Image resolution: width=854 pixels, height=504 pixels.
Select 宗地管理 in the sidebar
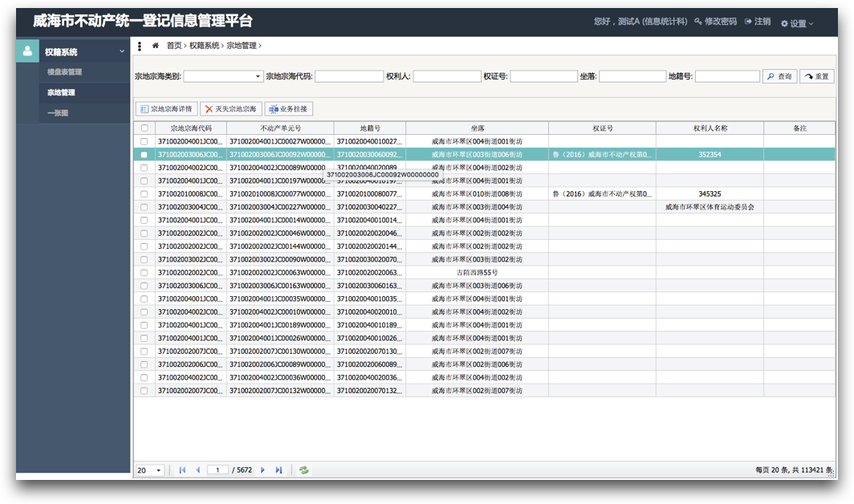[61, 92]
